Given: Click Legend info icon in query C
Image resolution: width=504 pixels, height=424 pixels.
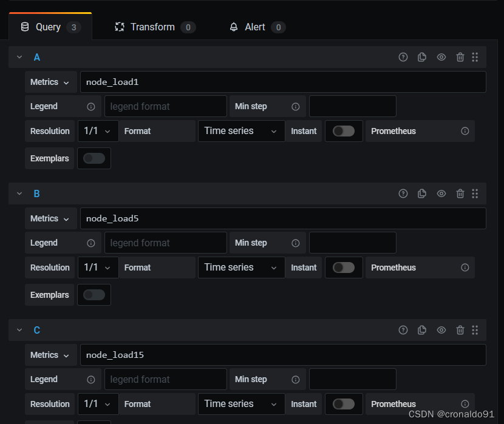Looking at the screenshot, I should [91, 380].
